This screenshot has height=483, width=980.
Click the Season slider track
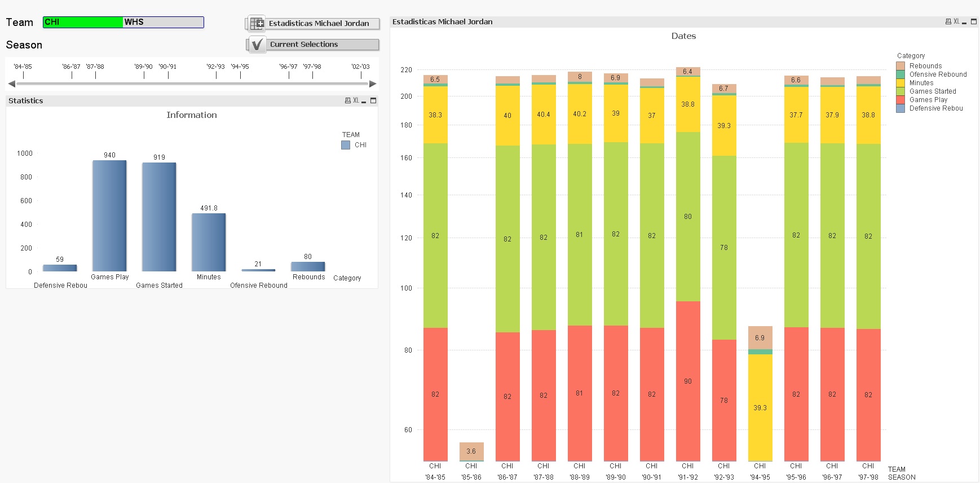click(x=192, y=84)
